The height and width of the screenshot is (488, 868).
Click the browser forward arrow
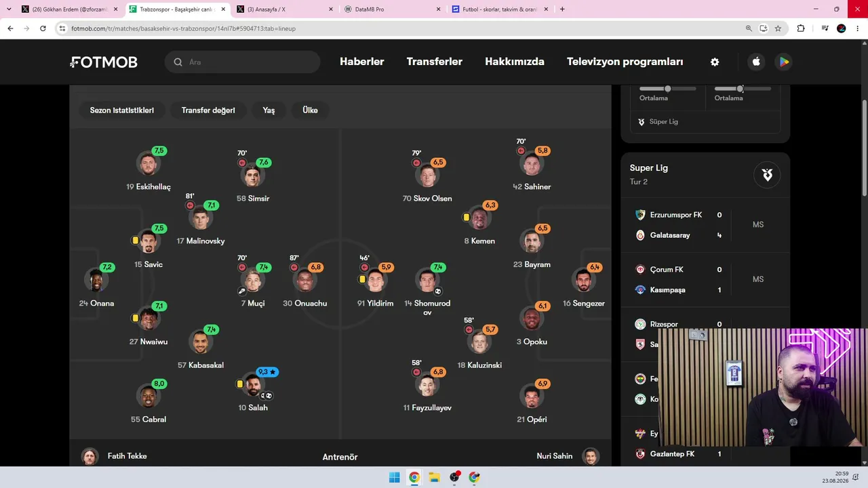[x=26, y=28]
